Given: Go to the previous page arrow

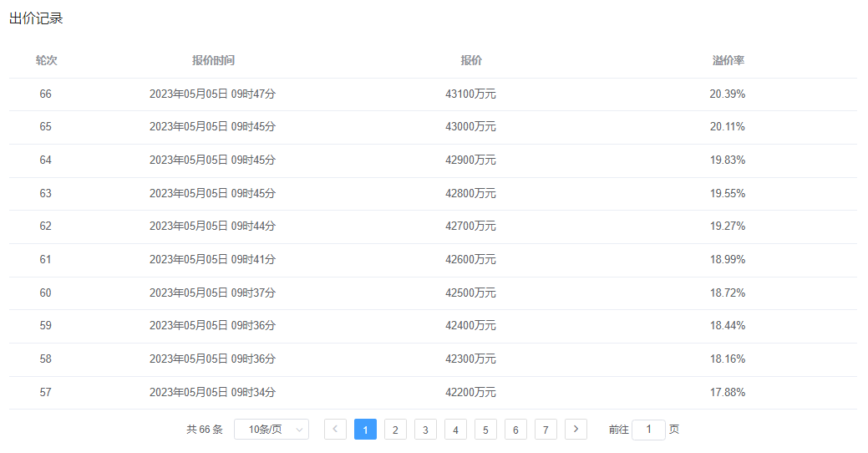Looking at the screenshot, I should coord(335,430).
